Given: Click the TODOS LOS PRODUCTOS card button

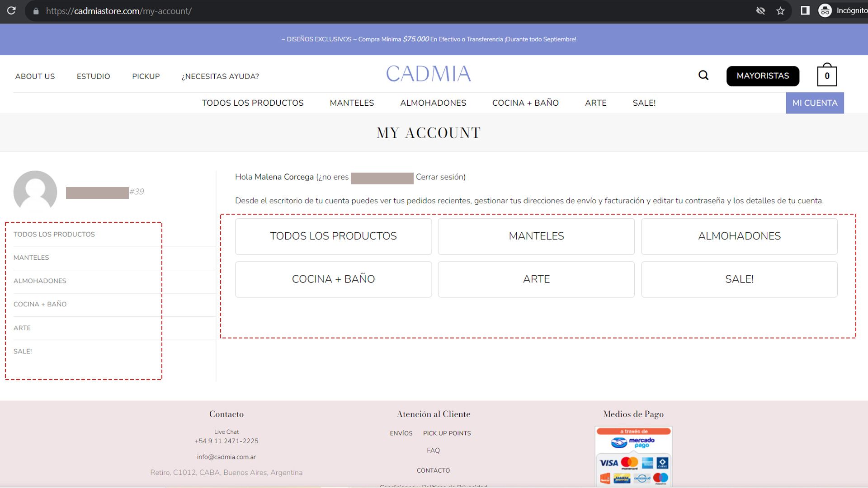Looking at the screenshot, I should [333, 236].
